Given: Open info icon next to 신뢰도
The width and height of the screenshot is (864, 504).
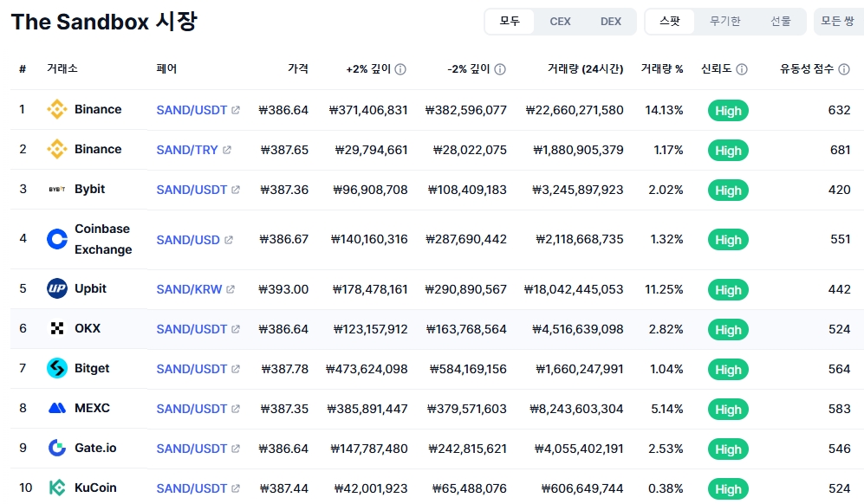Looking at the screenshot, I should point(742,69).
